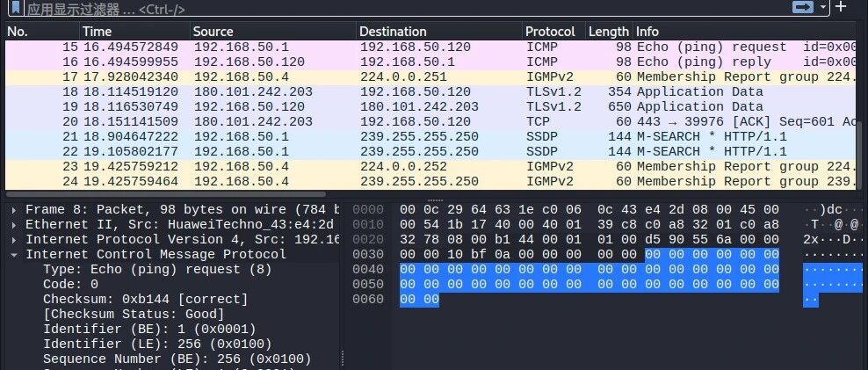Screen dimensions: 868x370
Task: Click hex offset 0010 in bytes pane
Action: [x=367, y=225]
